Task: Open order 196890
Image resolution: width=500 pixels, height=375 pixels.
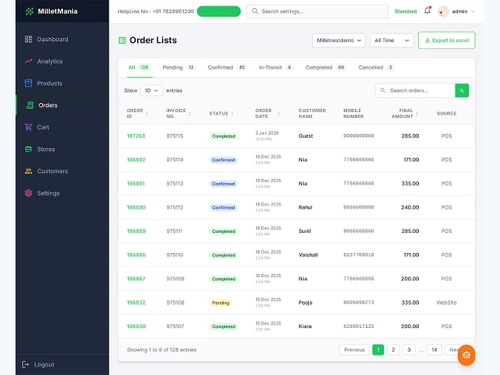Action: pos(136,207)
